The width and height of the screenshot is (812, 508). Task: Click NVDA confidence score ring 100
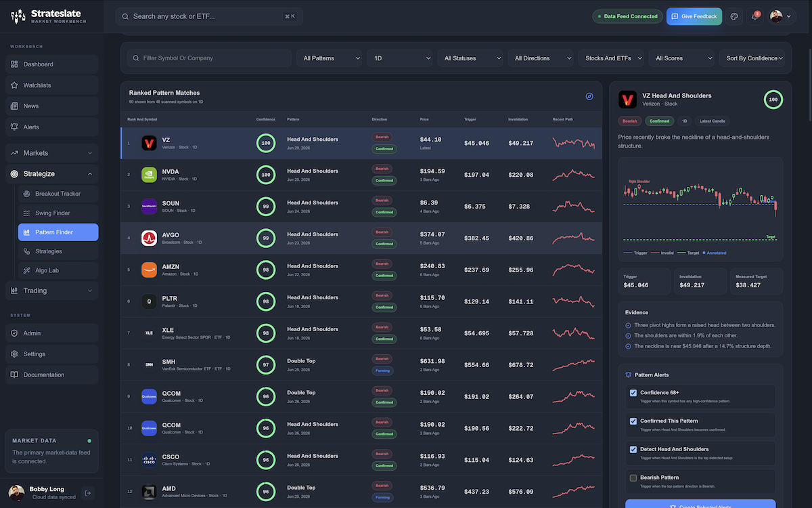pos(266,175)
